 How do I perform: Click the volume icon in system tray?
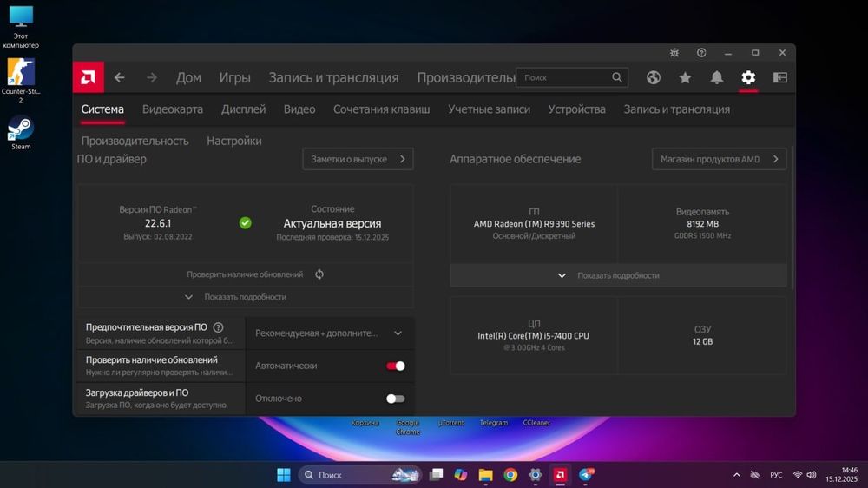[812, 475]
